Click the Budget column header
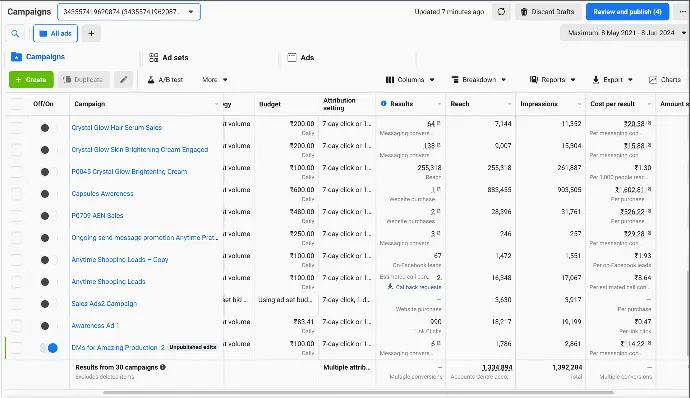690x398 pixels. pyautogui.click(x=270, y=104)
